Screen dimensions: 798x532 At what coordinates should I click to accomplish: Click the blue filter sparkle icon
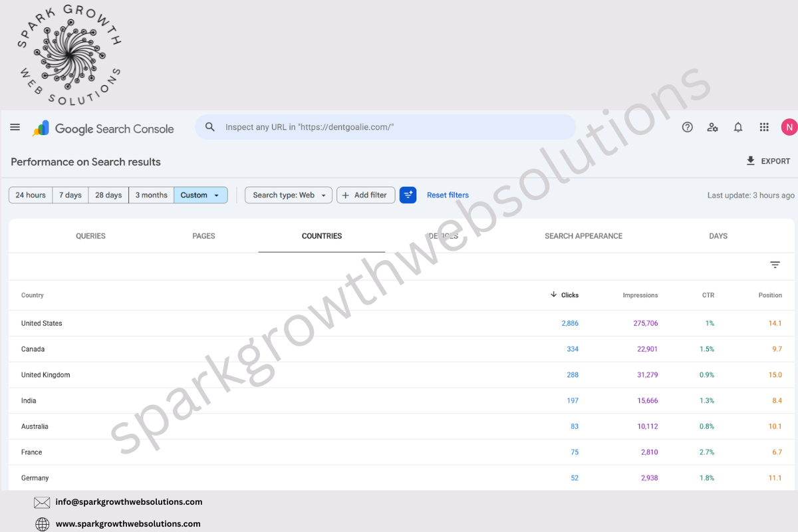point(408,195)
